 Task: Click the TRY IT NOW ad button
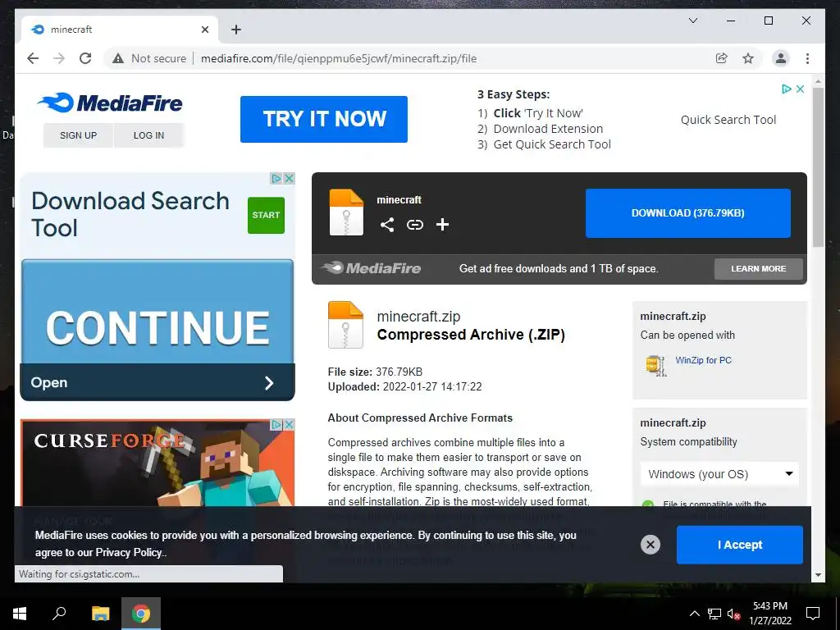323,119
